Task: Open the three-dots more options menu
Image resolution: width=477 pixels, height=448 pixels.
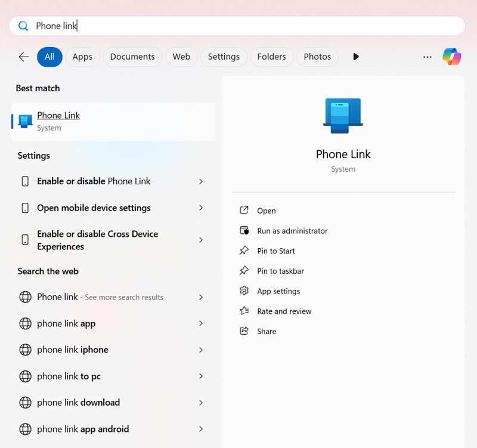Action: point(427,57)
